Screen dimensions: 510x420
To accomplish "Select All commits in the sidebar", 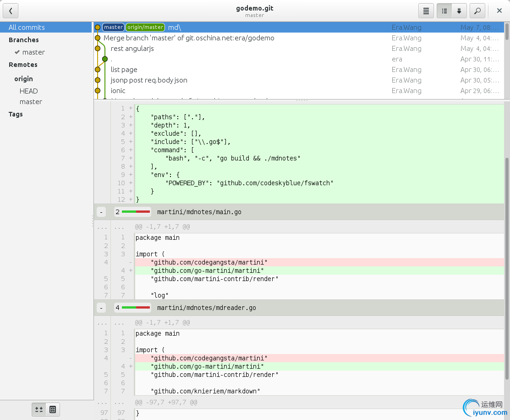I will pyautogui.click(x=27, y=28).
